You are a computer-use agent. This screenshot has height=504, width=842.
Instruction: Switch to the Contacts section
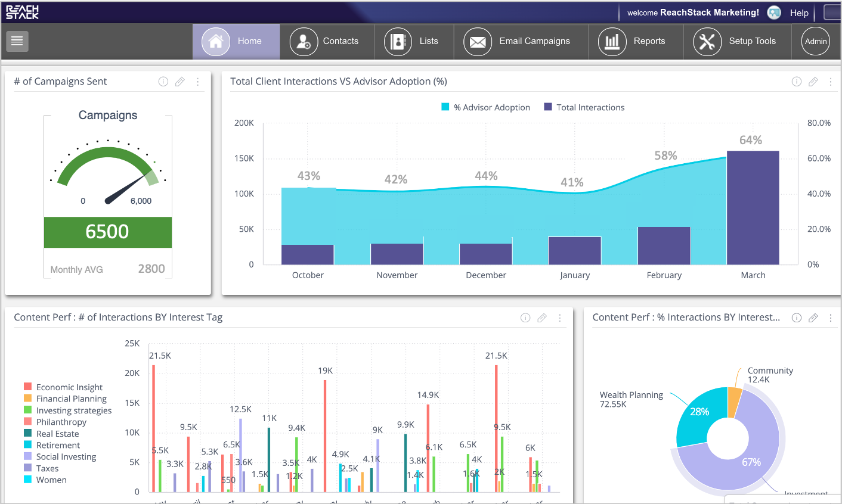[327, 41]
